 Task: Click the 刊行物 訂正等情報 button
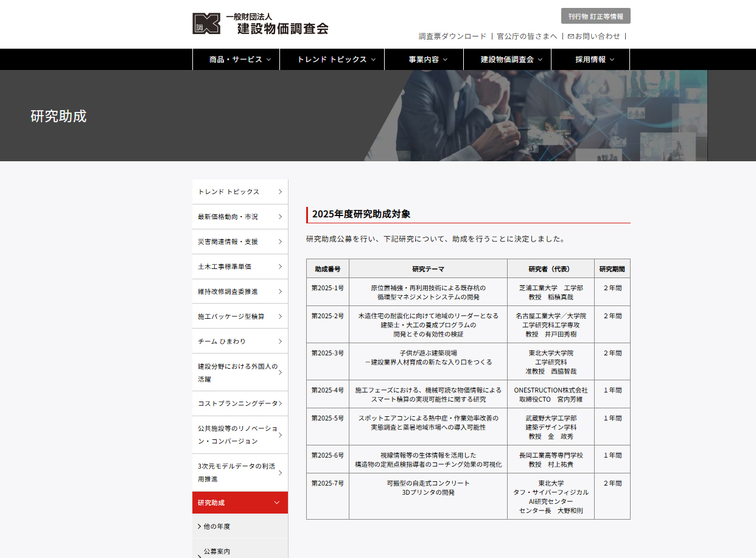point(595,16)
